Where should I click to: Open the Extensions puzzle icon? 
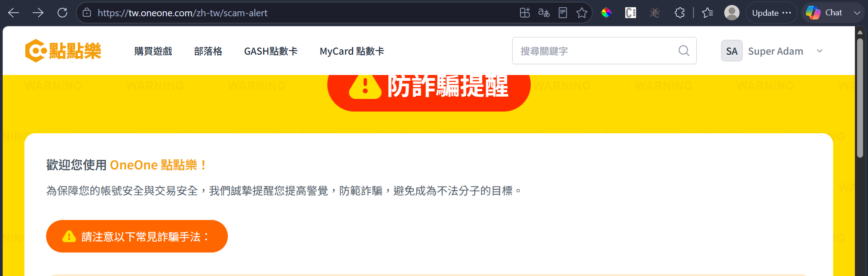[679, 13]
